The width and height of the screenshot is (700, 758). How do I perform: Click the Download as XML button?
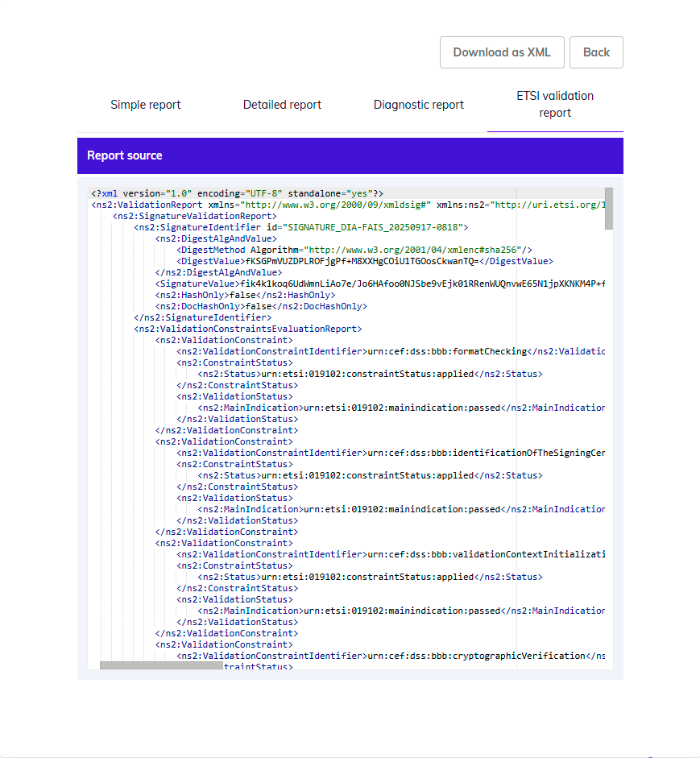(x=502, y=52)
